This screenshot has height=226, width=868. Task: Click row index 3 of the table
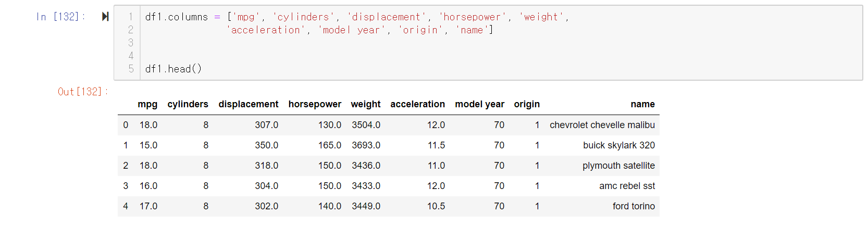[126, 186]
